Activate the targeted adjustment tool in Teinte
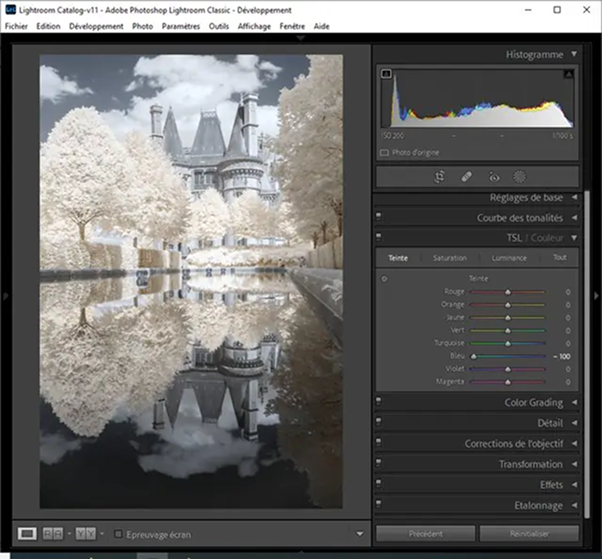Viewport: 602px width, 559px height. tap(384, 279)
